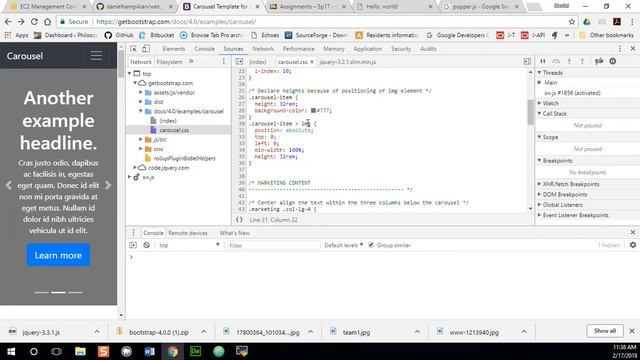Click the inspect element picker icon
640x360 pixels.
(133, 49)
